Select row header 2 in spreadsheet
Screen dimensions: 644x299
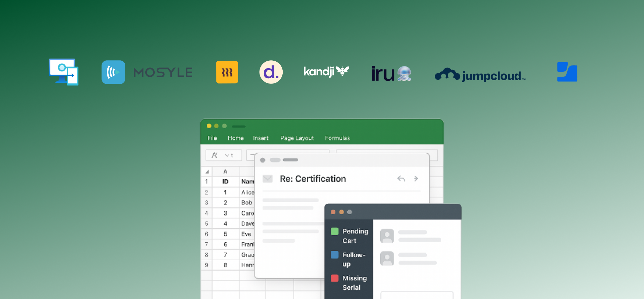pyautogui.click(x=206, y=192)
